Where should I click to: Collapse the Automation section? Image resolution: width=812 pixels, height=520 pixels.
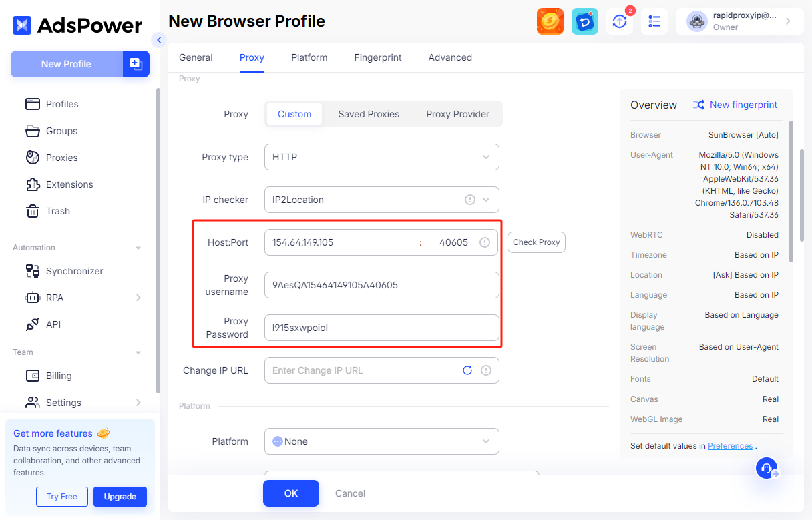tap(138, 248)
